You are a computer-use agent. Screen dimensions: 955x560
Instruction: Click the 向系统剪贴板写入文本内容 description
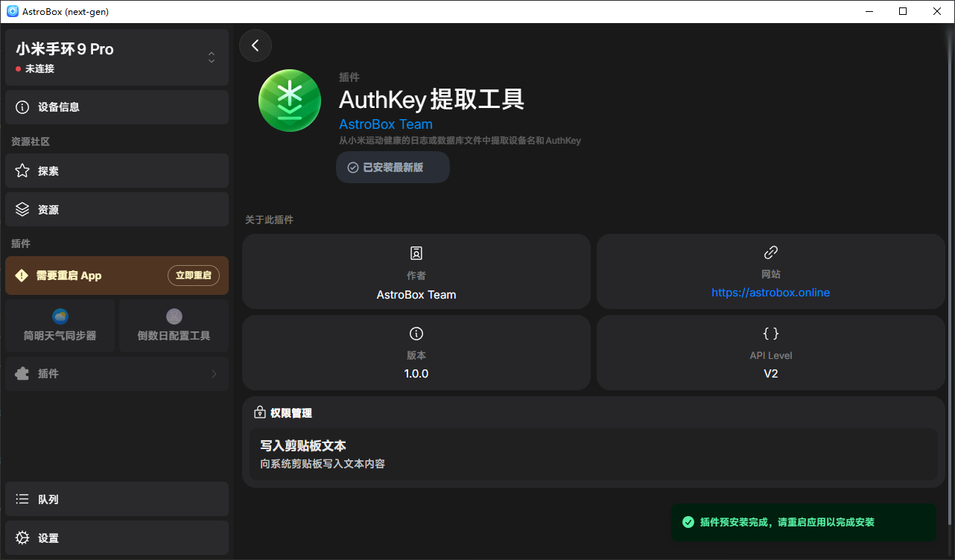pyautogui.click(x=323, y=464)
